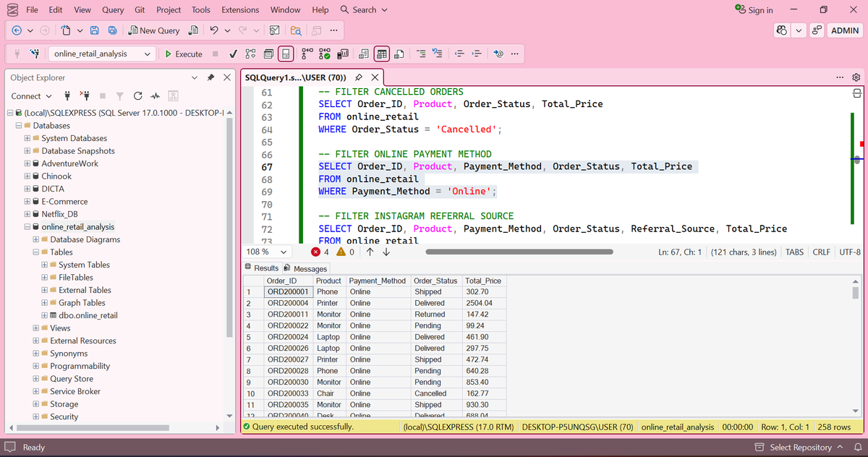Click Decrease Indent icon

point(459,54)
